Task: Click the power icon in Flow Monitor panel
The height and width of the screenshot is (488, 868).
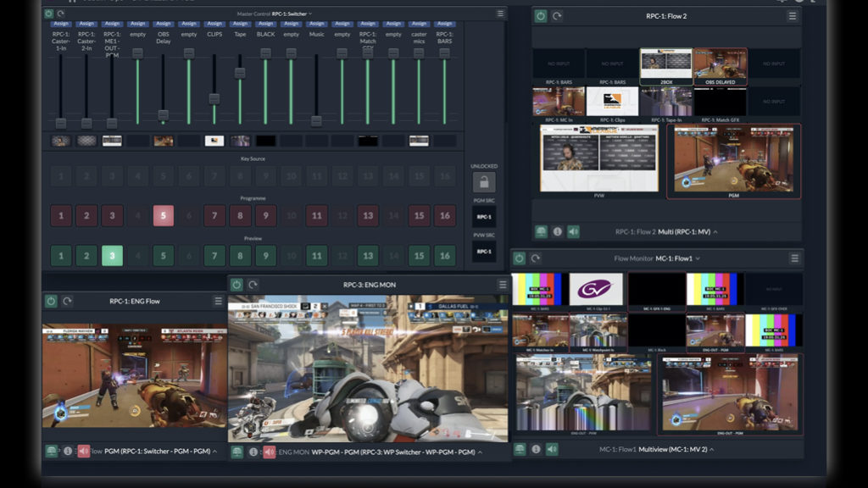Action: [x=520, y=258]
